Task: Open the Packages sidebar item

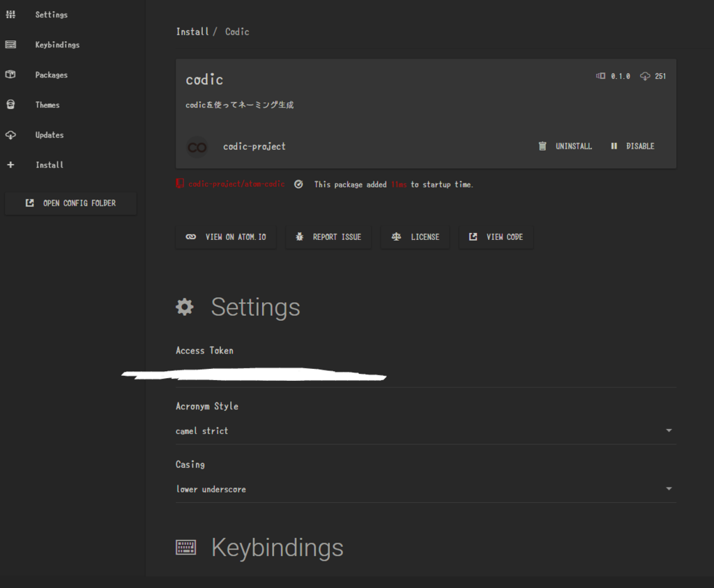Action: pos(51,75)
